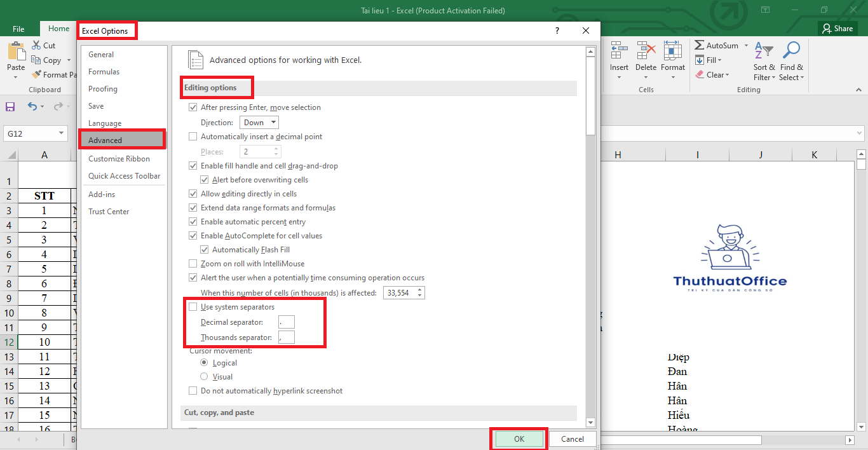Click the Insert cells icon

click(x=618, y=52)
